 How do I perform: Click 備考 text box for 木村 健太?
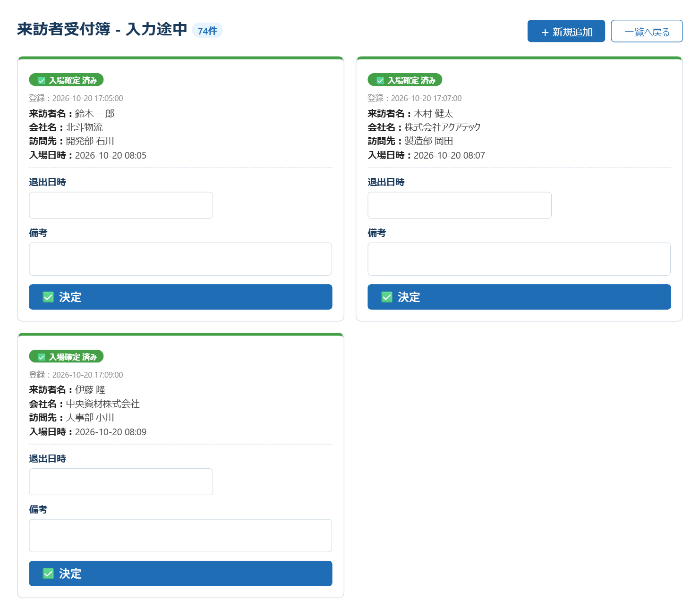pyautogui.click(x=519, y=259)
